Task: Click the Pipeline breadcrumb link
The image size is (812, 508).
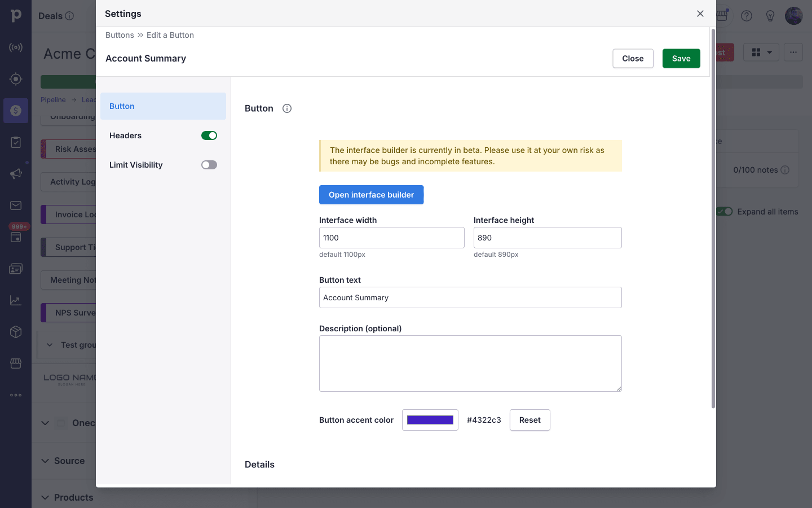Action: [x=53, y=100]
